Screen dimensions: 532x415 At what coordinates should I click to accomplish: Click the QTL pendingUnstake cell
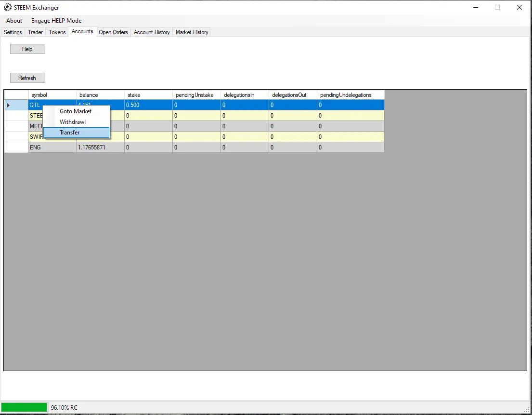pyautogui.click(x=197, y=105)
